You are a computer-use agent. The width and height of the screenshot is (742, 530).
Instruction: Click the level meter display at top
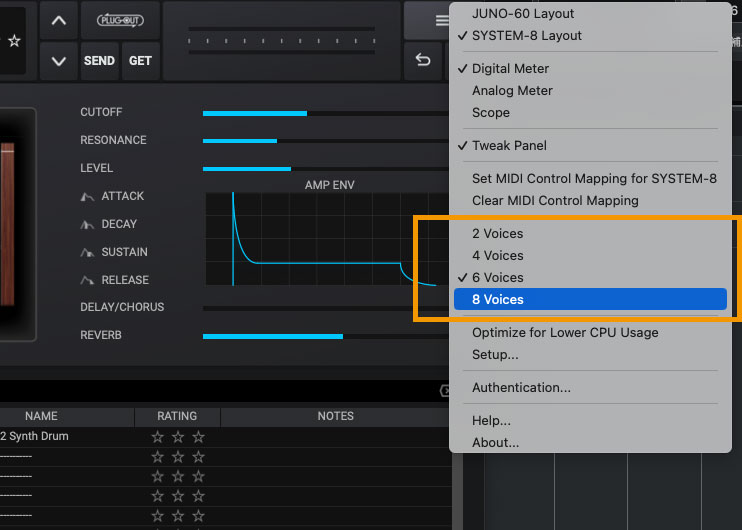click(x=282, y=41)
